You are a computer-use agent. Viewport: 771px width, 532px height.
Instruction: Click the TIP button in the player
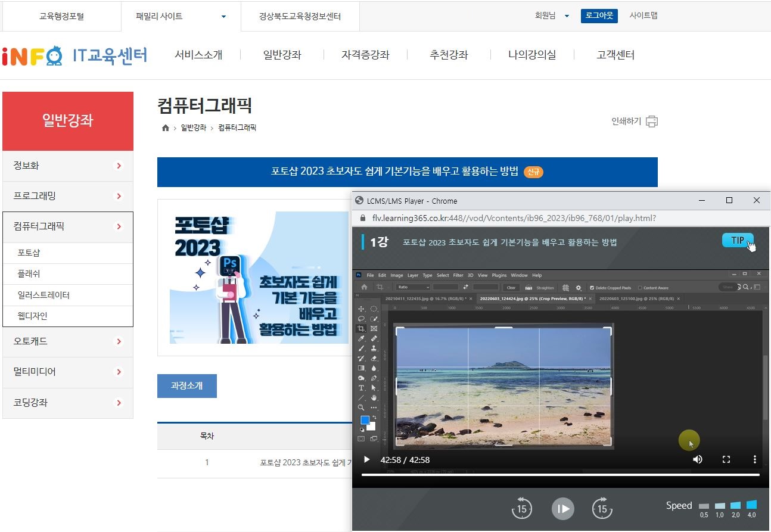click(x=738, y=241)
